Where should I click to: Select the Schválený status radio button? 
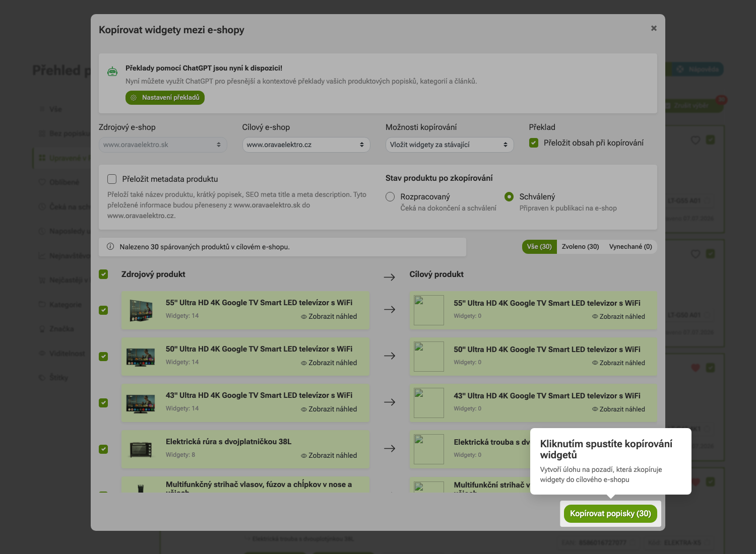tap(509, 196)
